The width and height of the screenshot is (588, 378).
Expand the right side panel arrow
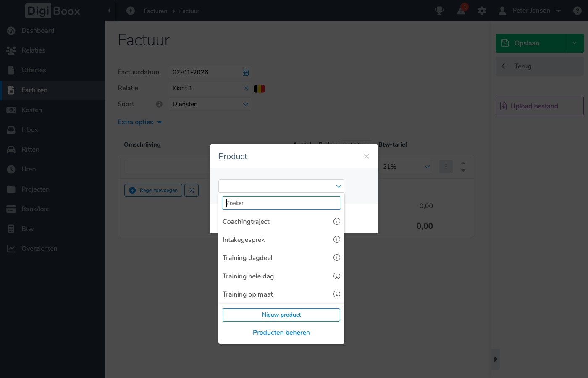click(496, 359)
